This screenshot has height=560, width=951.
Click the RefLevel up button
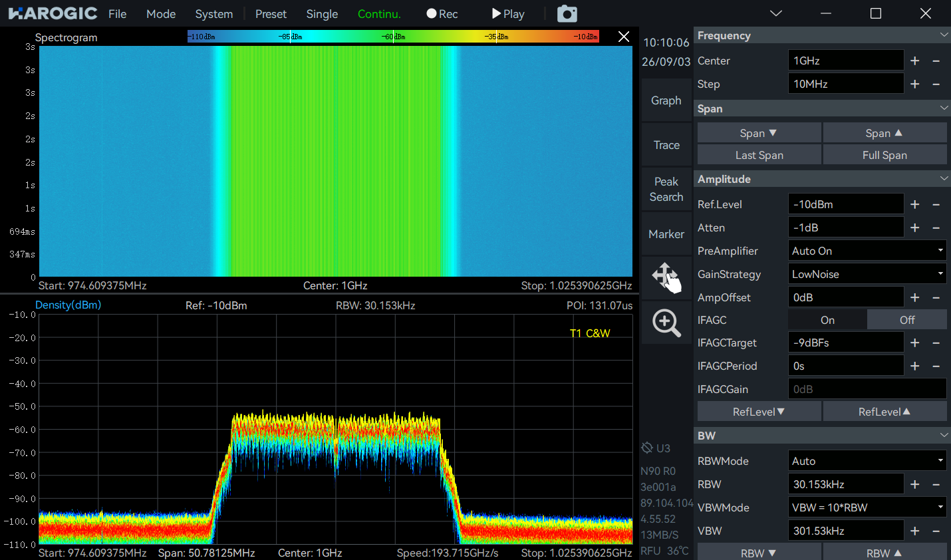[884, 412]
